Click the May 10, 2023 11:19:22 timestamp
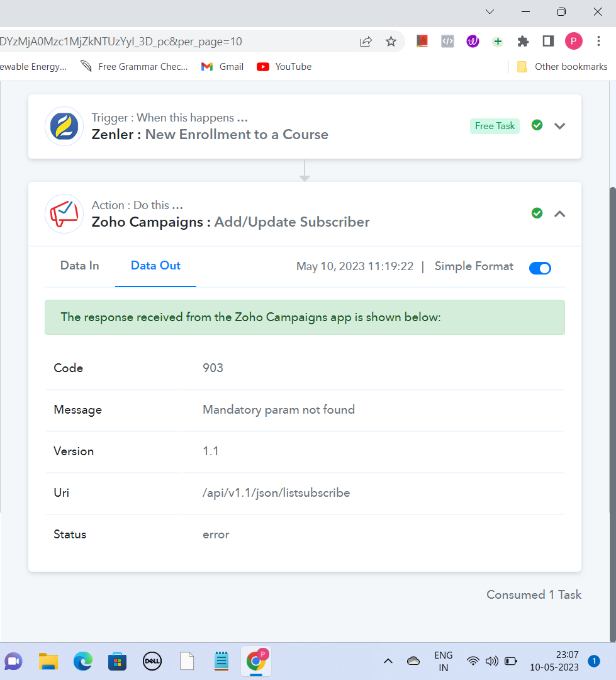Viewport: 616px width, 680px height. (x=355, y=266)
